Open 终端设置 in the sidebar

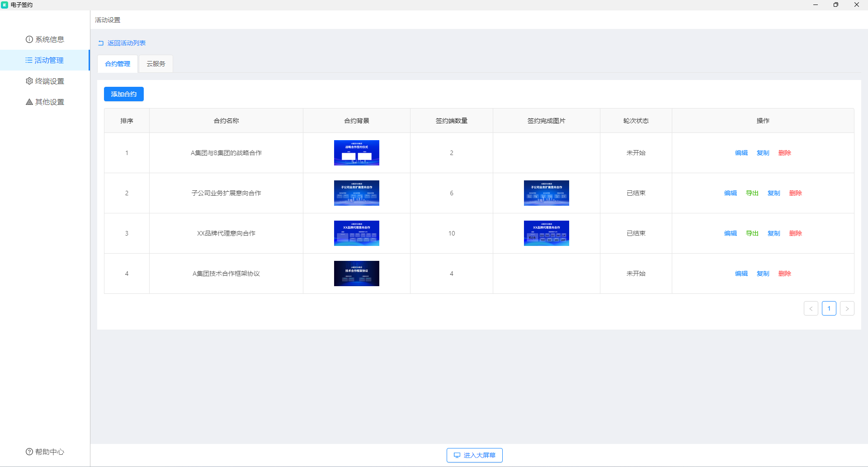click(45, 81)
